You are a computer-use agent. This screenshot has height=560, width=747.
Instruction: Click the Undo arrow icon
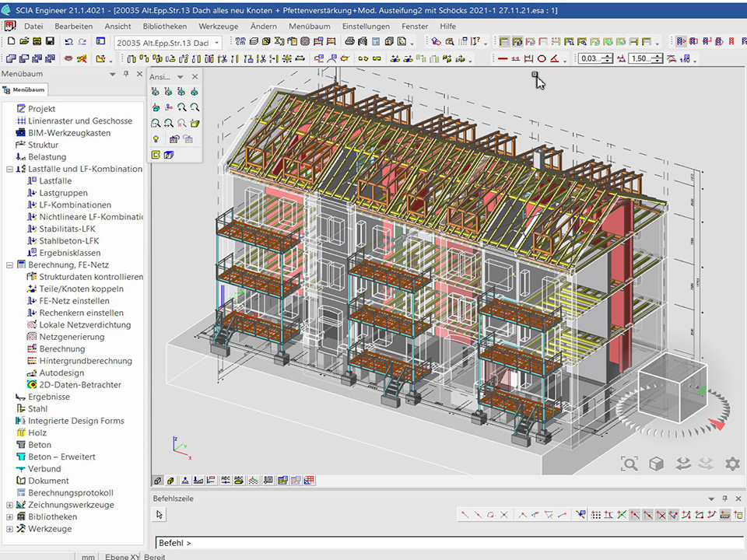(68, 42)
